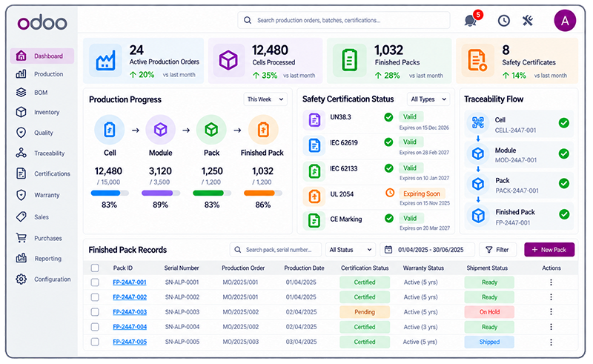This screenshot has height=364, width=593.
Task: Click the Pack stage icon in Production Progress
Action: point(211,130)
